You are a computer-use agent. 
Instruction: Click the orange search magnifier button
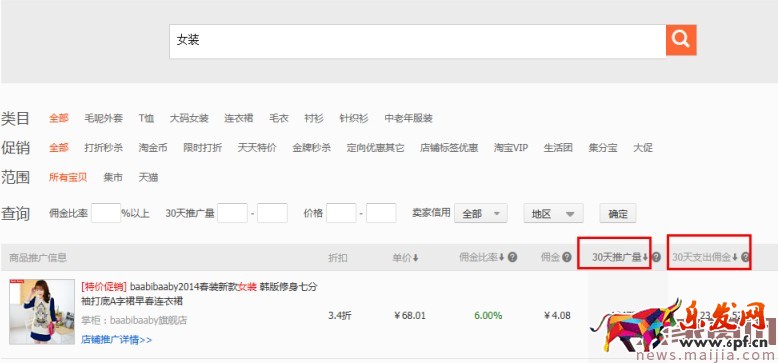pos(681,40)
